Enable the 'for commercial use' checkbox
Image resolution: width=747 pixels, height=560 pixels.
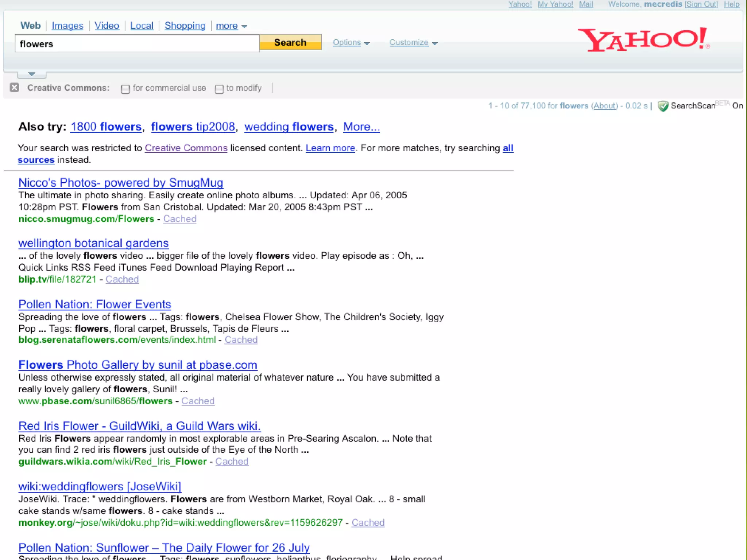tap(125, 89)
